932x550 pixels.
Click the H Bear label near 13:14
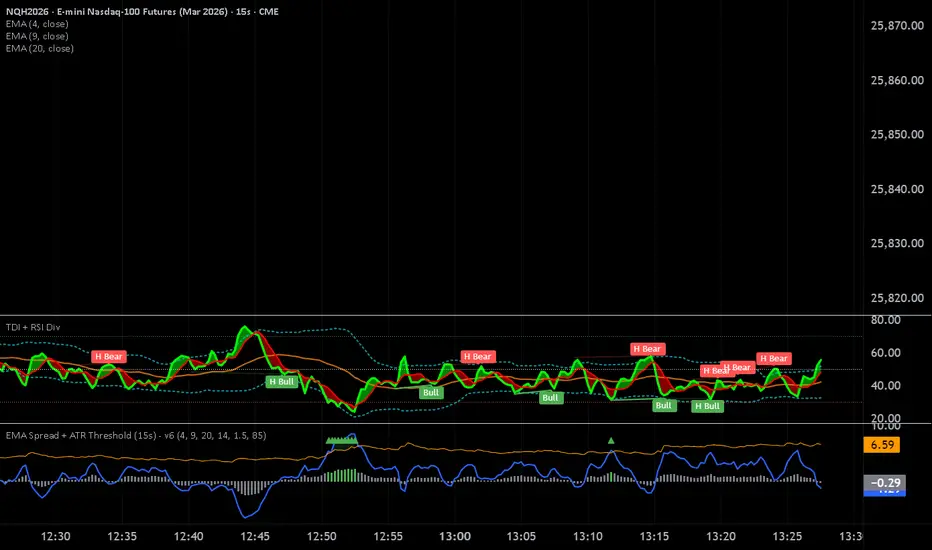(647, 348)
